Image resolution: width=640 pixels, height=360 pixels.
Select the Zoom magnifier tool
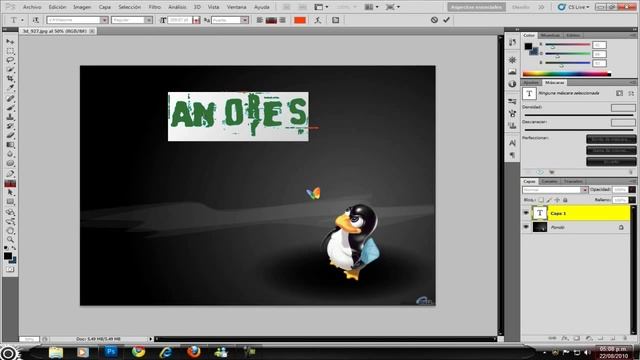10,240
